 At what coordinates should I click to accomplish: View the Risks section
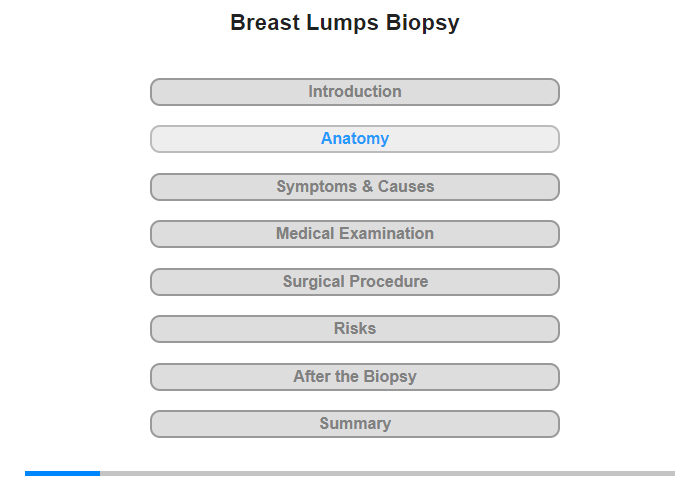coord(354,329)
